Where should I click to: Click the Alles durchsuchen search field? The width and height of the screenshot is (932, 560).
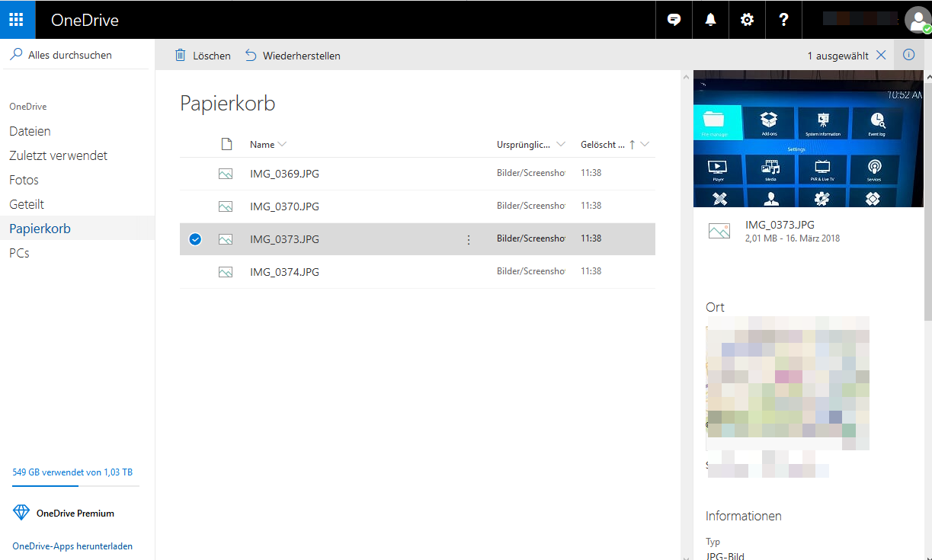[x=70, y=55]
